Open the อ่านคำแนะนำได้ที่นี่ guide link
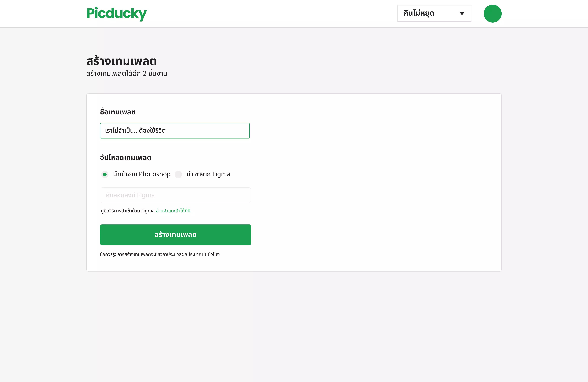The width and height of the screenshot is (588, 382). coord(173,211)
